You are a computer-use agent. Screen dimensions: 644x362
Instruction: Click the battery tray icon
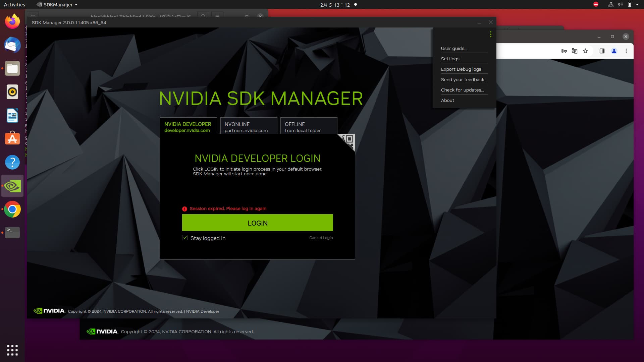630,4
